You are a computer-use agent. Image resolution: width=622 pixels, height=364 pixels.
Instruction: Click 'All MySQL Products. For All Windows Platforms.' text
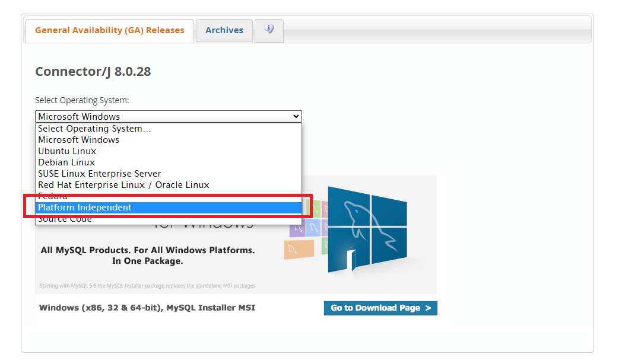point(148,250)
